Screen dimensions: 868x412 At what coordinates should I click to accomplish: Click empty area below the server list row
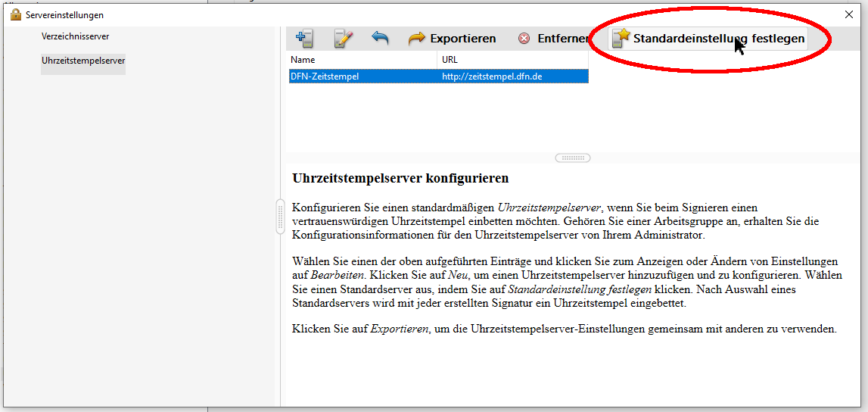[x=437, y=117]
